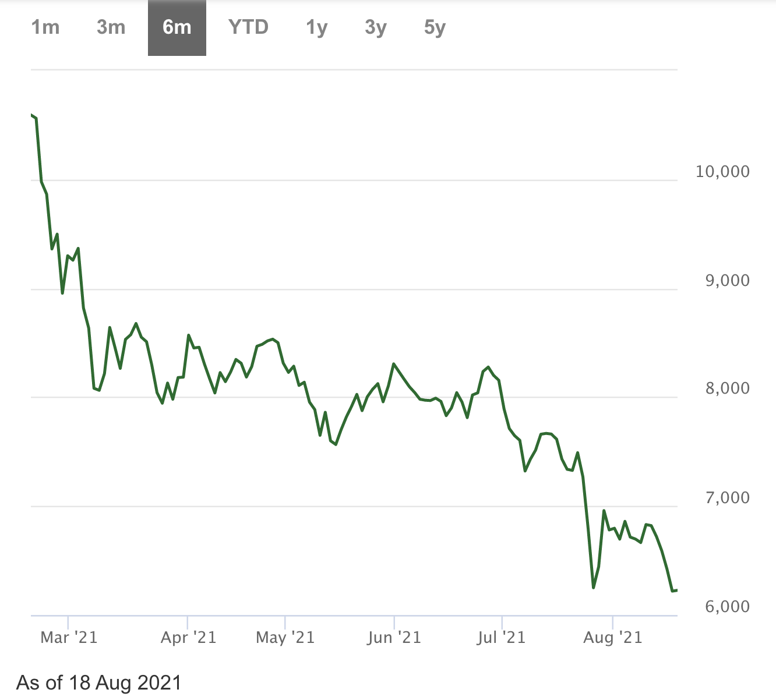This screenshot has width=776, height=700.
Task: Click the green line's rightmost end point
Action: coord(676,591)
